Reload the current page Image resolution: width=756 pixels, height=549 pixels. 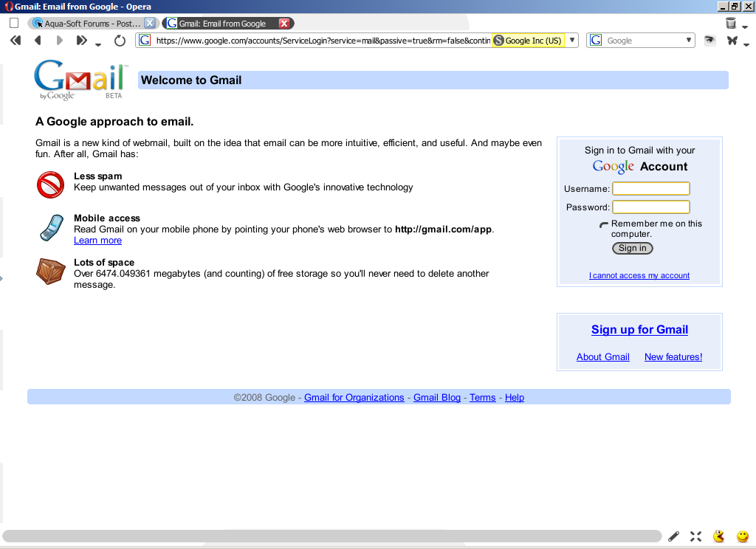click(120, 41)
